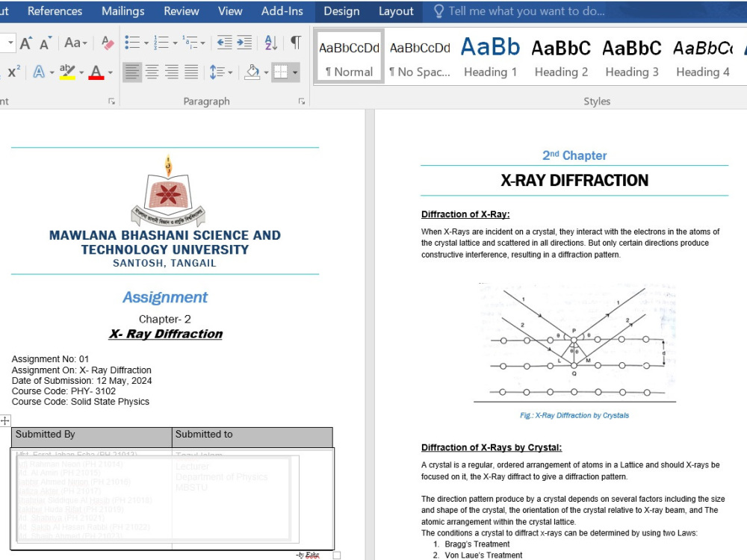Click the 'Assignment' title text

(165, 297)
